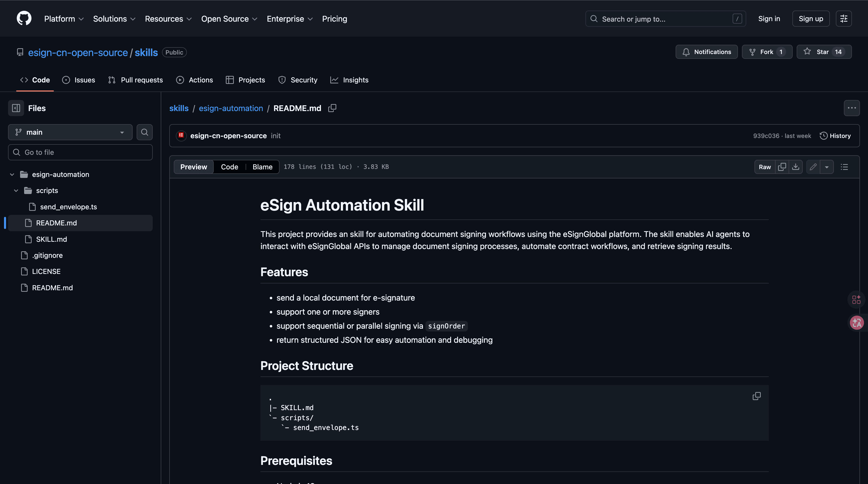Image resolution: width=868 pixels, height=484 pixels.
Task: Copy the project structure code block
Action: point(756,396)
